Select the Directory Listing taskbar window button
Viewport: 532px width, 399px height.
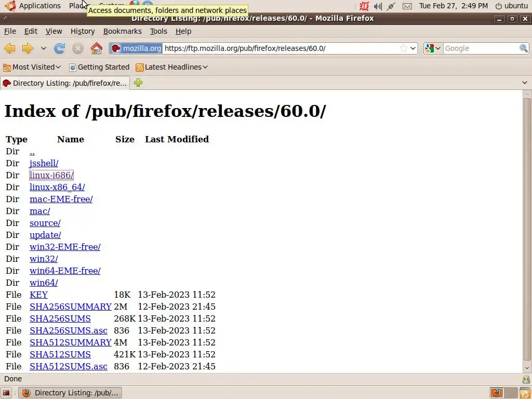point(70,393)
